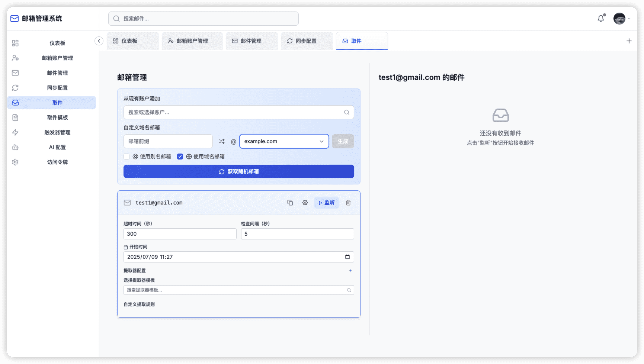Click the 邮箱前缀 input field
This screenshot has height=364, width=644.
point(168,141)
